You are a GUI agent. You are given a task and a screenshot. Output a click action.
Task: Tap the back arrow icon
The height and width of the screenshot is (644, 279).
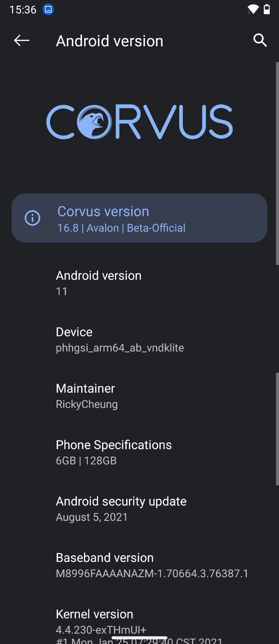coord(22,40)
